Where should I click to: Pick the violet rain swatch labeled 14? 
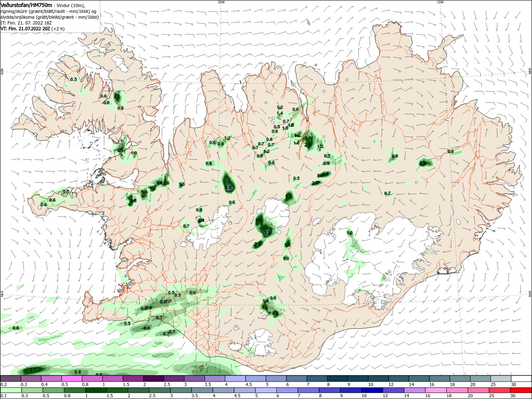click(x=414, y=390)
